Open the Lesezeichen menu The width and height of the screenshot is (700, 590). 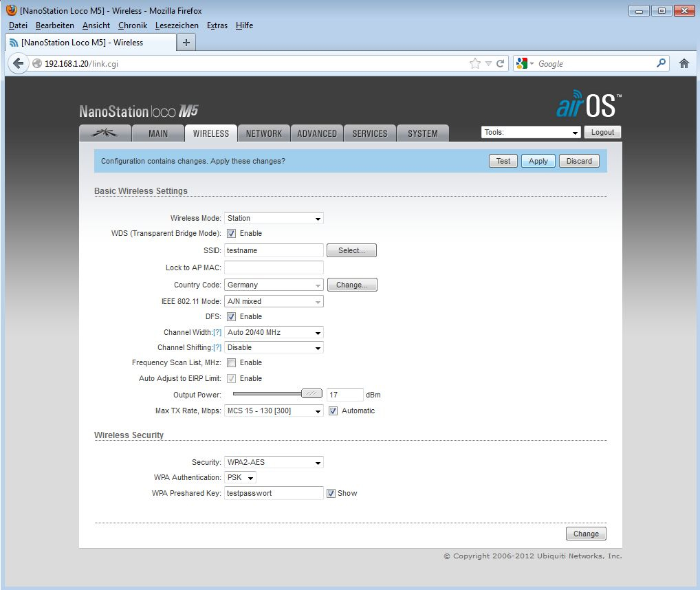pyautogui.click(x=177, y=25)
